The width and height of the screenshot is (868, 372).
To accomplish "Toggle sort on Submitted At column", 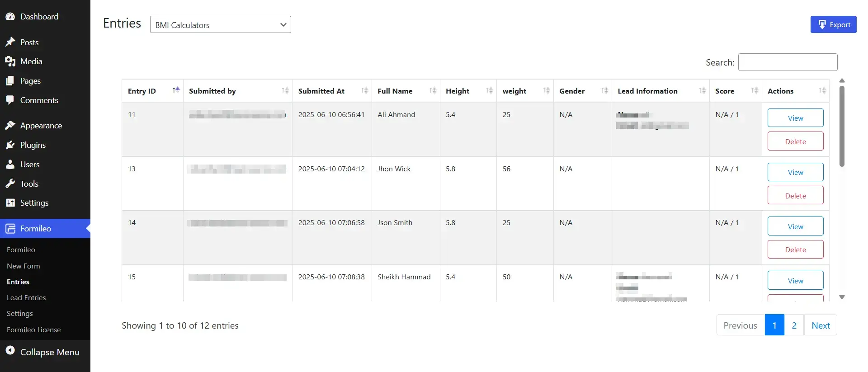I will (364, 90).
